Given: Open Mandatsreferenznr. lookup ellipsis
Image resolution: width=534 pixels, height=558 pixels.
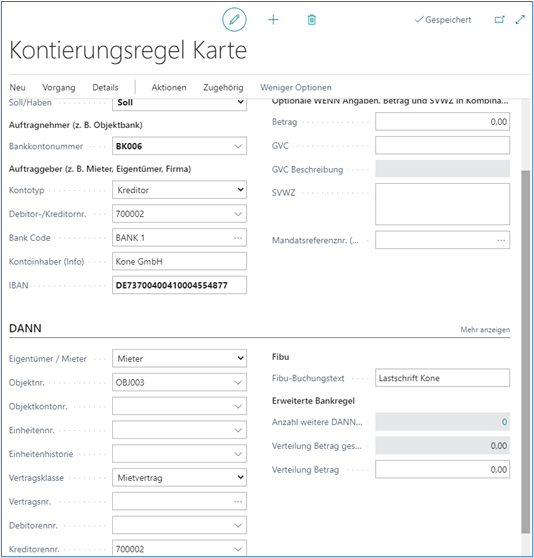Looking at the screenshot, I should pyautogui.click(x=501, y=240).
